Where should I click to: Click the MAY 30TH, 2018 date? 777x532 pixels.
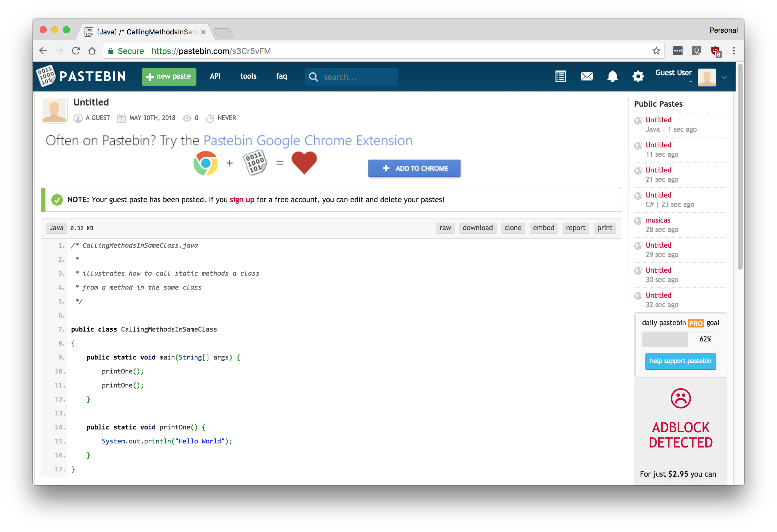(152, 118)
